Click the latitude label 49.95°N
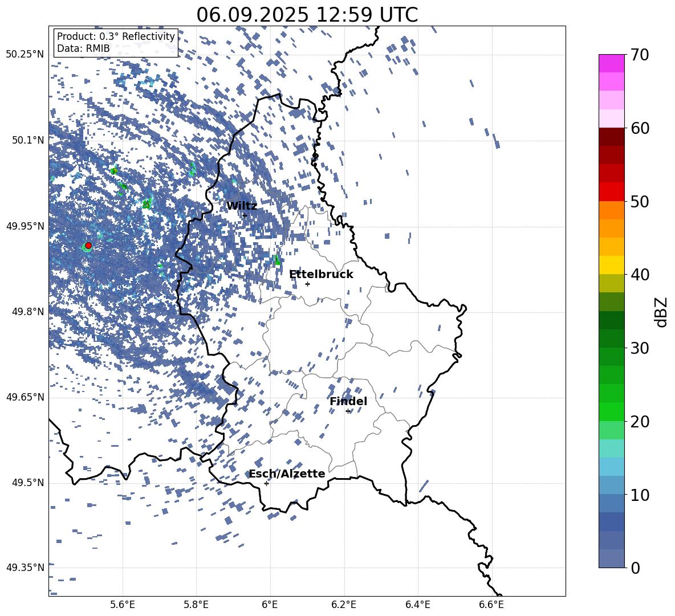Image resolution: width=675 pixels, height=616 pixels. coord(25,226)
